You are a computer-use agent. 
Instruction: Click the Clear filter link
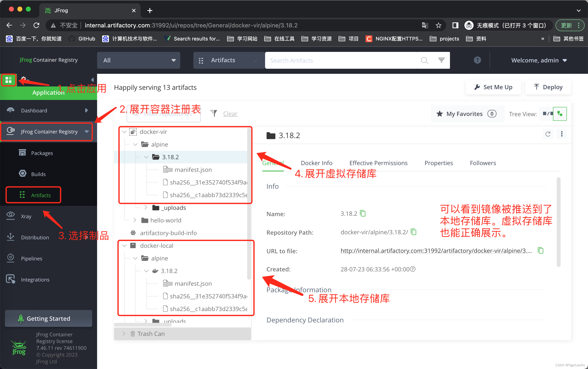(230, 114)
